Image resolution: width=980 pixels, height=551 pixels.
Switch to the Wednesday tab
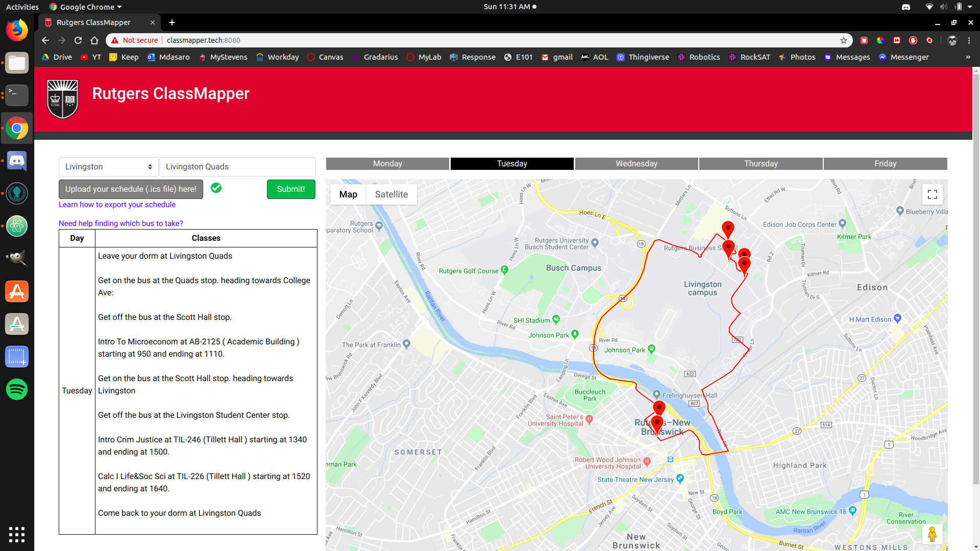636,164
